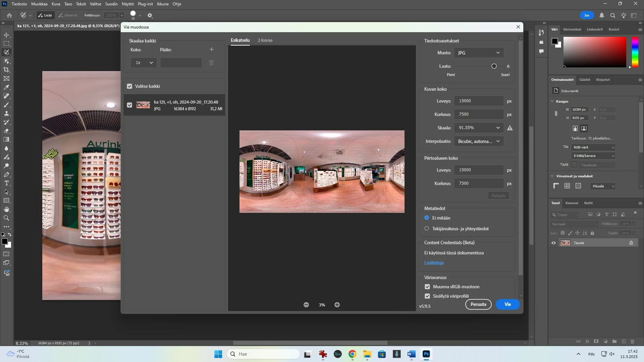Uncheck the Valitse kaikki checkbox
Viewport: 644px width, 362px height.
coord(129,86)
